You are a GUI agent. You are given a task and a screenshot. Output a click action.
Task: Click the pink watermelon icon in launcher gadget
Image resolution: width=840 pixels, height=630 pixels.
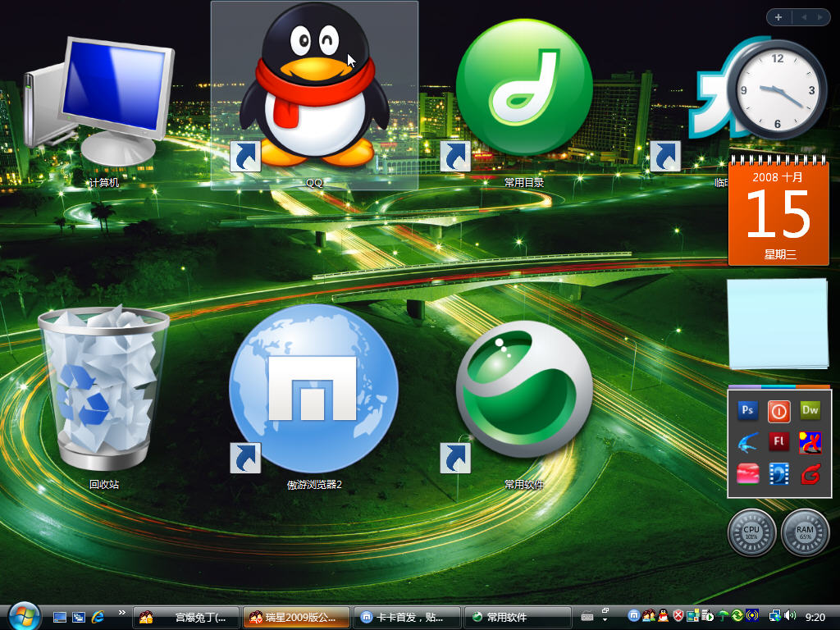click(x=747, y=474)
